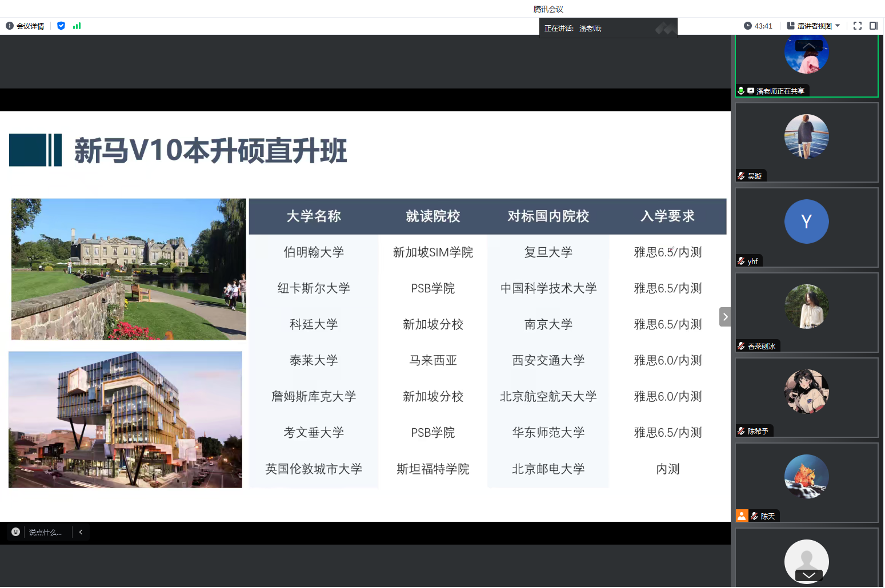The image size is (885, 588).
Task: Open the 会议详情 meeting info
Action: pos(25,26)
